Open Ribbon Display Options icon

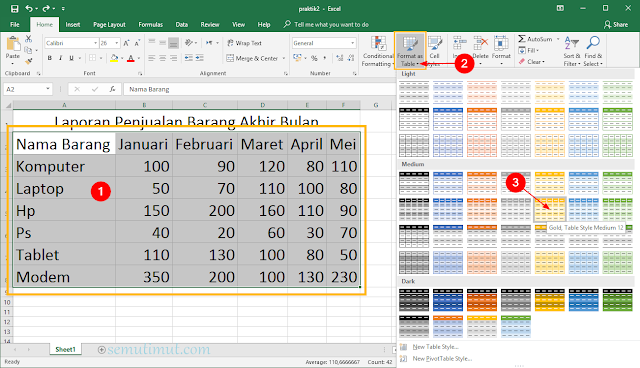click(x=560, y=8)
